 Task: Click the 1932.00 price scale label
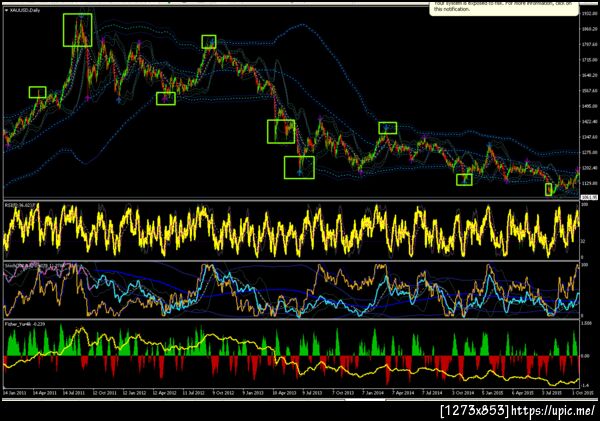coord(590,13)
